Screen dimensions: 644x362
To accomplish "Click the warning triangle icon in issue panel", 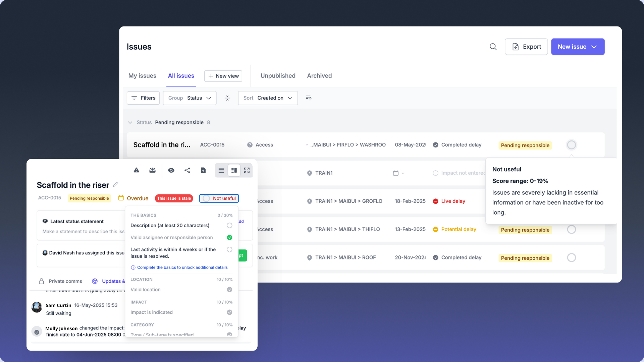I will pyautogui.click(x=136, y=170).
